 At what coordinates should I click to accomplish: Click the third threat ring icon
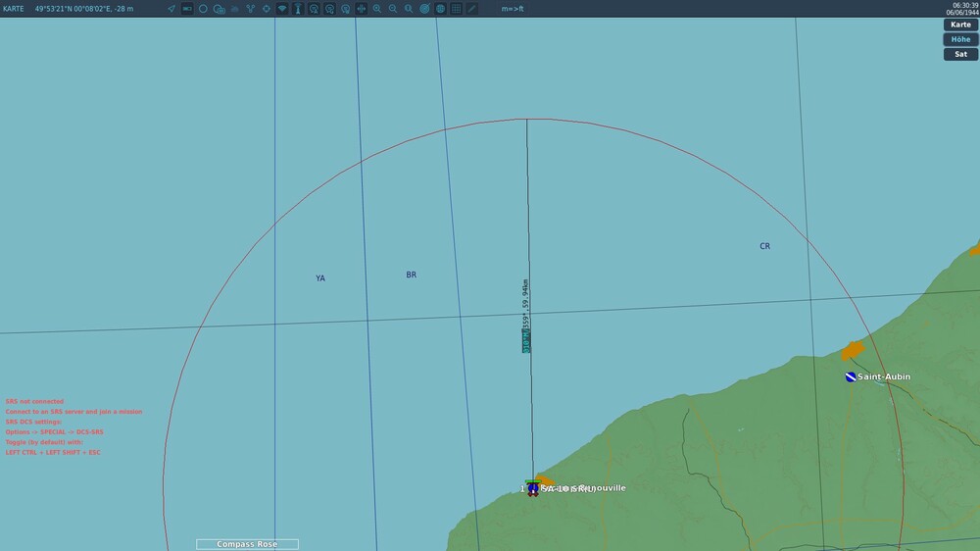tap(346, 9)
